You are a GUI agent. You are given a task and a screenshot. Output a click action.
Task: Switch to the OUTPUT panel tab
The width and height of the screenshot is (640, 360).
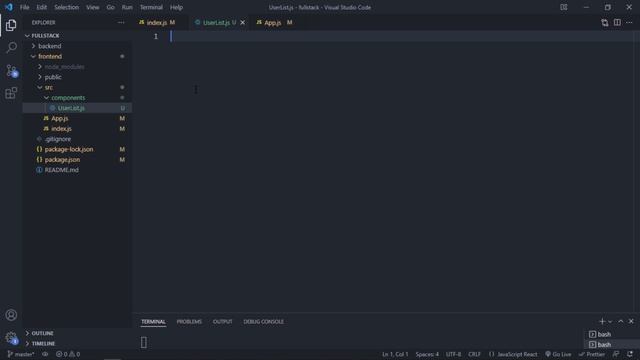(x=222, y=322)
